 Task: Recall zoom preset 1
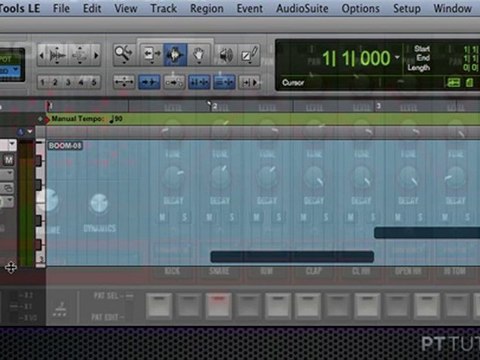pyautogui.click(x=42, y=82)
